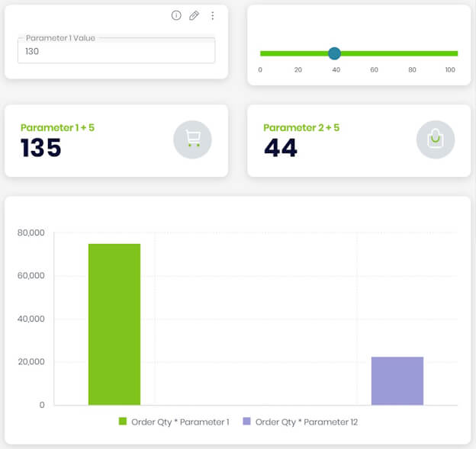Click the slider track above the 80 mark
This screenshot has width=476, height=449.
pos(412,53)
